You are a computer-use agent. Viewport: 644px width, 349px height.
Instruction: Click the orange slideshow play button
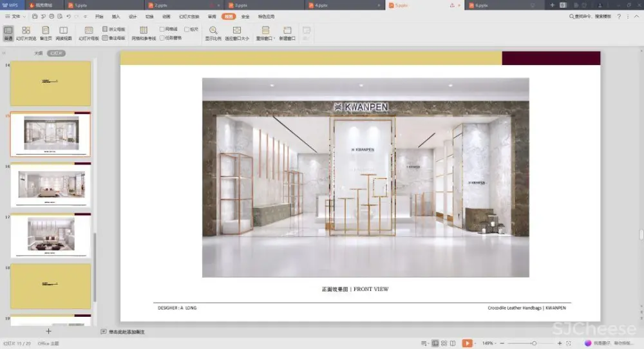(x=467, y=343)
